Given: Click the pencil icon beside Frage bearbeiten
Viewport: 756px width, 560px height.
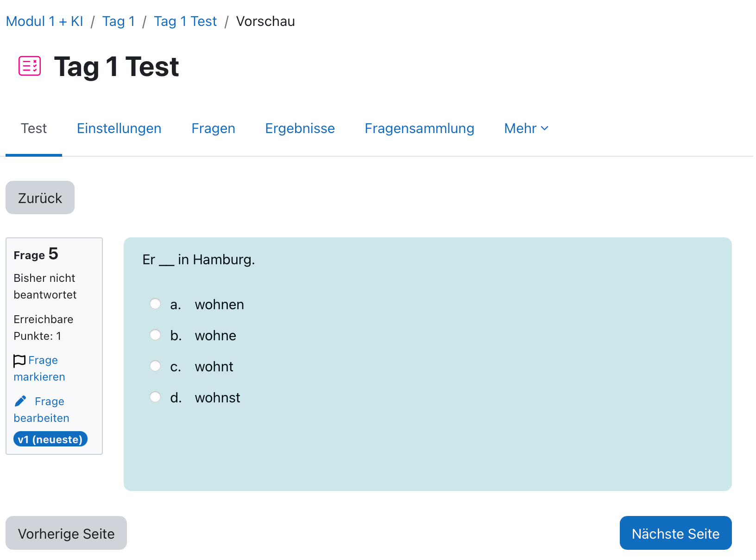Looking at the screenshot, I should point(21,401).
